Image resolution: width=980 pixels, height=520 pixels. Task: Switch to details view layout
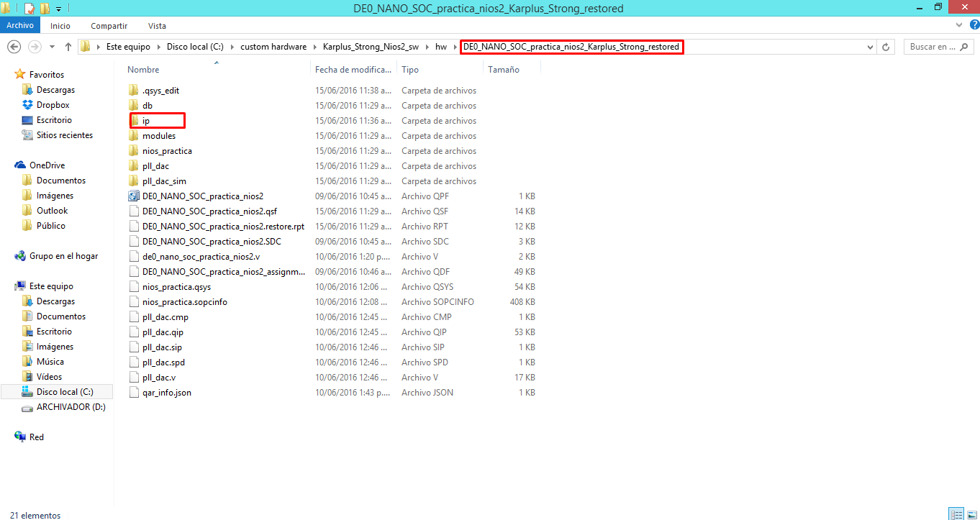tap(956, 514)
